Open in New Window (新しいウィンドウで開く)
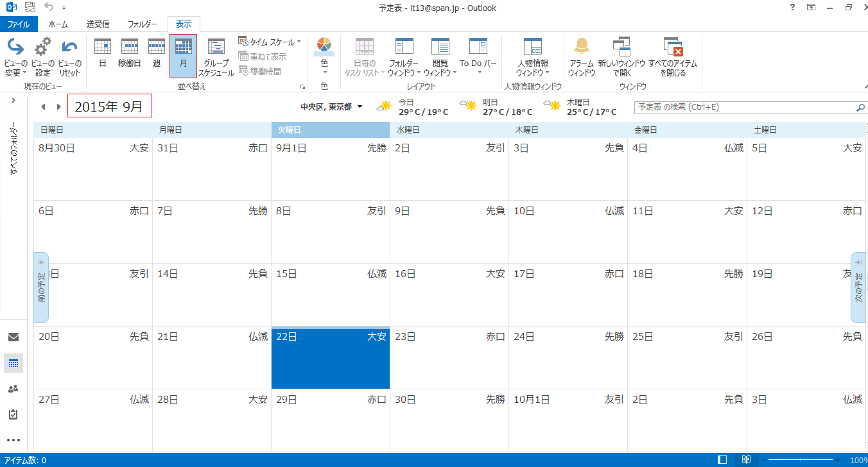The height and width of the screenshot is (467, 868). 621,57
